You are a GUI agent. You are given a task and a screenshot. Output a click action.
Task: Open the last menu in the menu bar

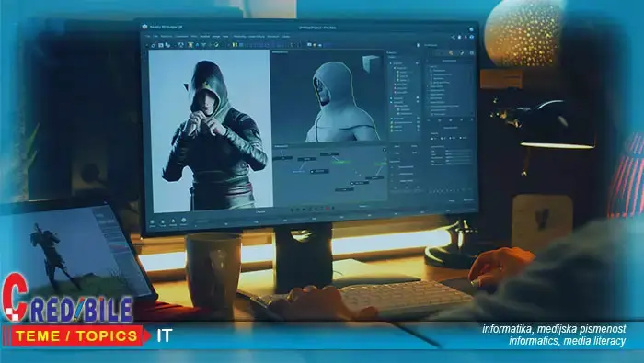tap(286, 37)
